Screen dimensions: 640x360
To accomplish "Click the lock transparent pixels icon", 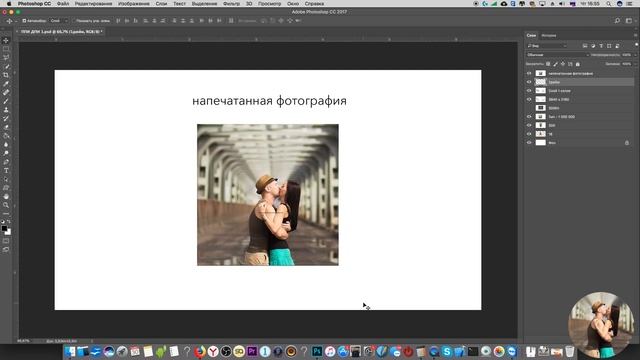I will 548,64.
